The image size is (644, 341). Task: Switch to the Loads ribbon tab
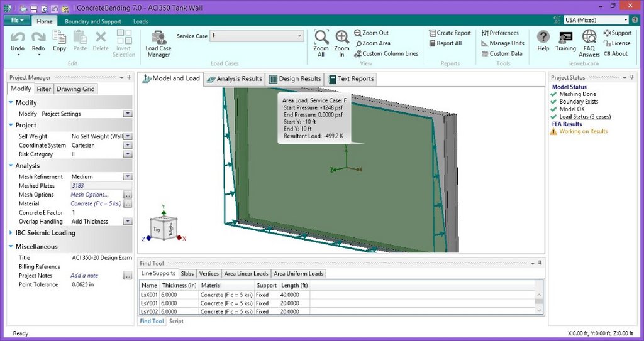tap(140, 21)
